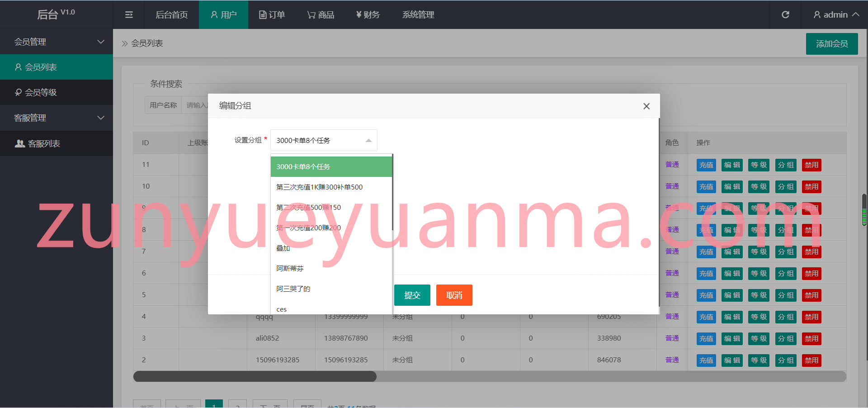
Task: Open the admin account menu
Action: coord(836,15)
